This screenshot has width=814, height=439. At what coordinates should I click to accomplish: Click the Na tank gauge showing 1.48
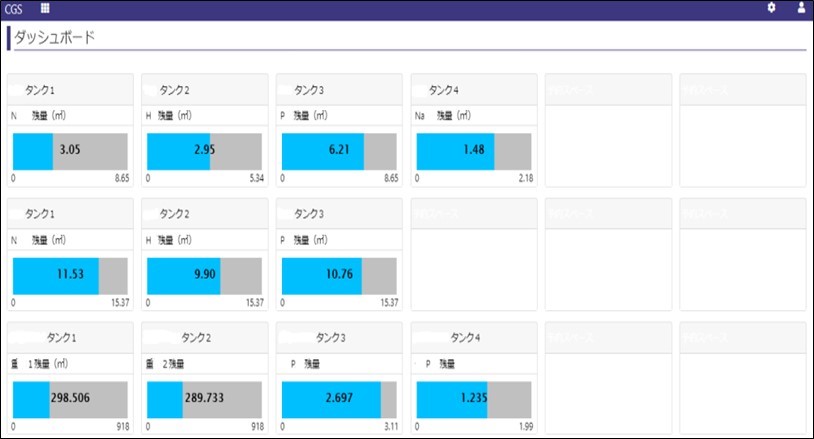pyautogui.click(x=473, y=150)
